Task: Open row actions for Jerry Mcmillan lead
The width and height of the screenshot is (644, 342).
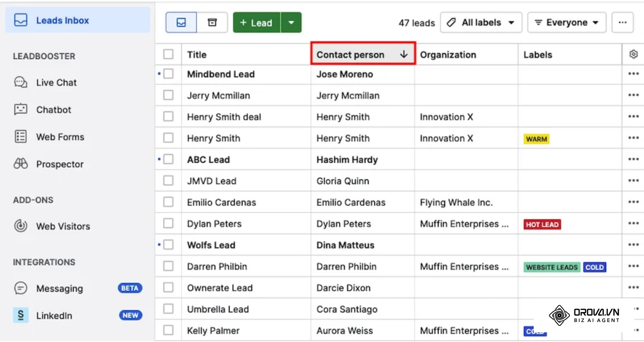Action: 634,95
